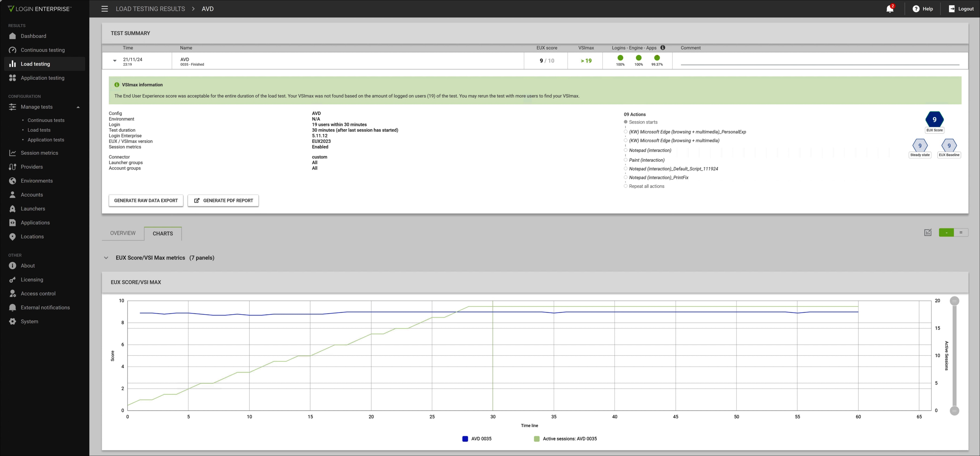Screen dimensions: 980x456
Task: Click the Manage tests sliders icon
Action: [x=13, y=107]
